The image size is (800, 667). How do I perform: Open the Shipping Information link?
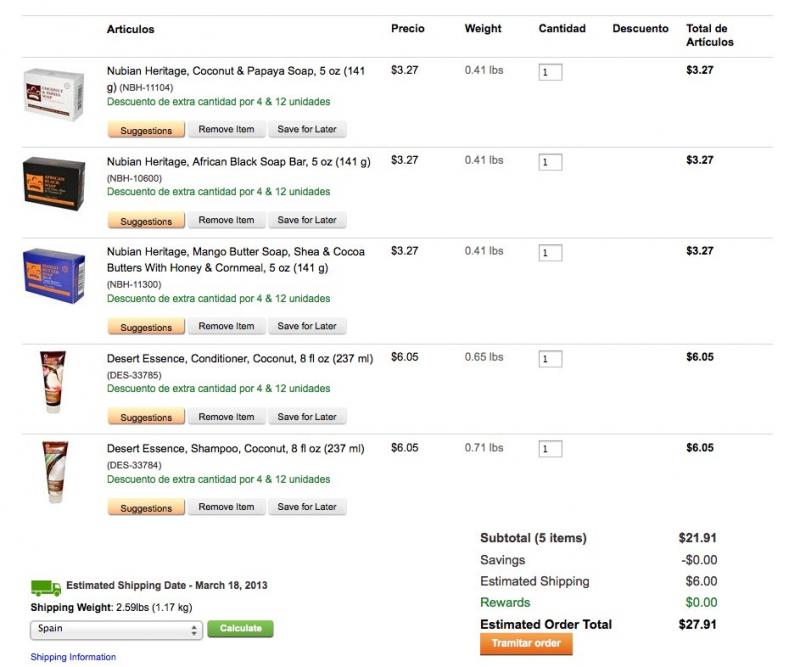pyautogui.click(x=73, y=657)
